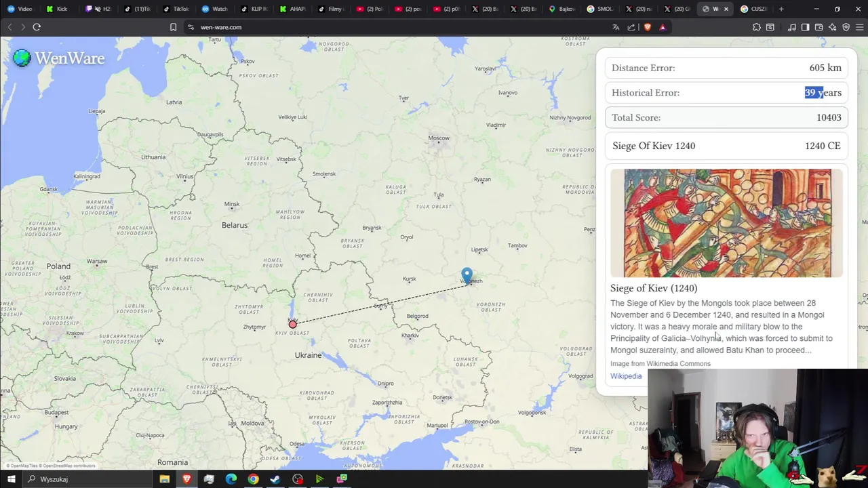
Task: Click the Warsaw city label on map
Action: pos(97,261)
